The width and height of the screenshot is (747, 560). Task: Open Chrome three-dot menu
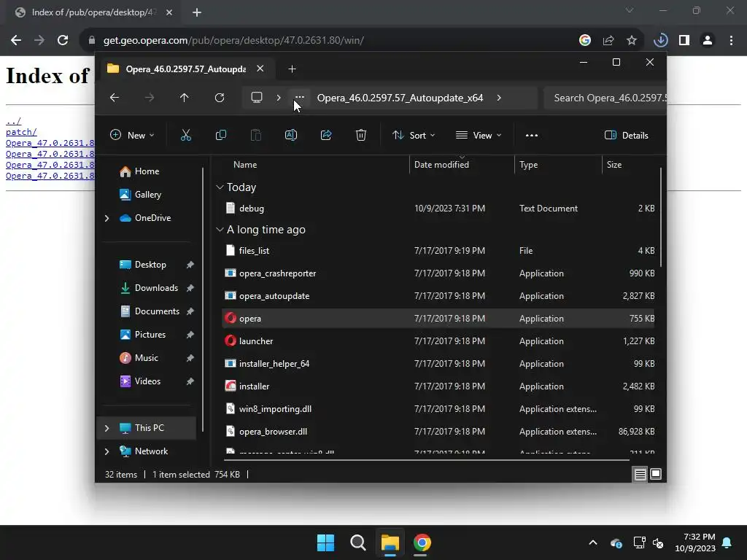point(731,40)
